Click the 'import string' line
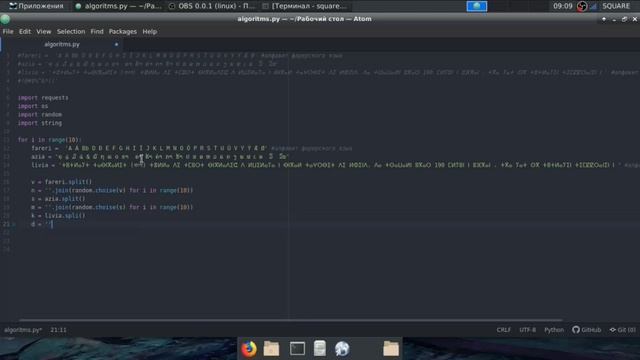Image resolution: width=640 pixels, height=360 pixels. coord(40,123)
